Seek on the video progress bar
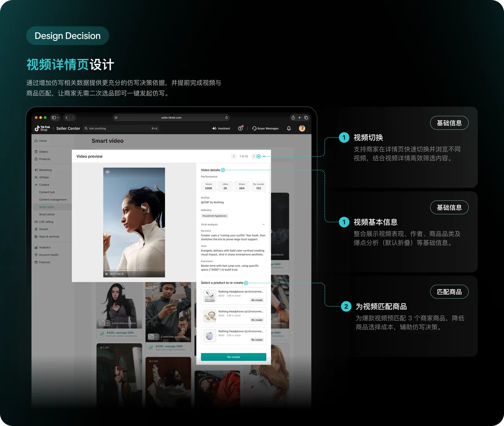 [134, 271]
